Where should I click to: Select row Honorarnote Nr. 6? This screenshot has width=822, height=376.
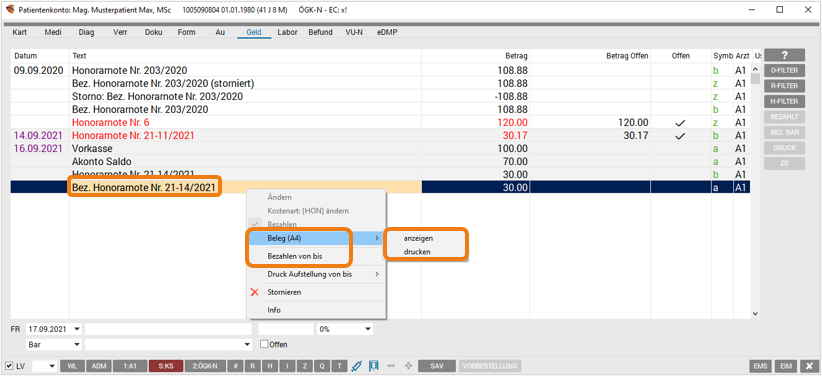(380, 123)
